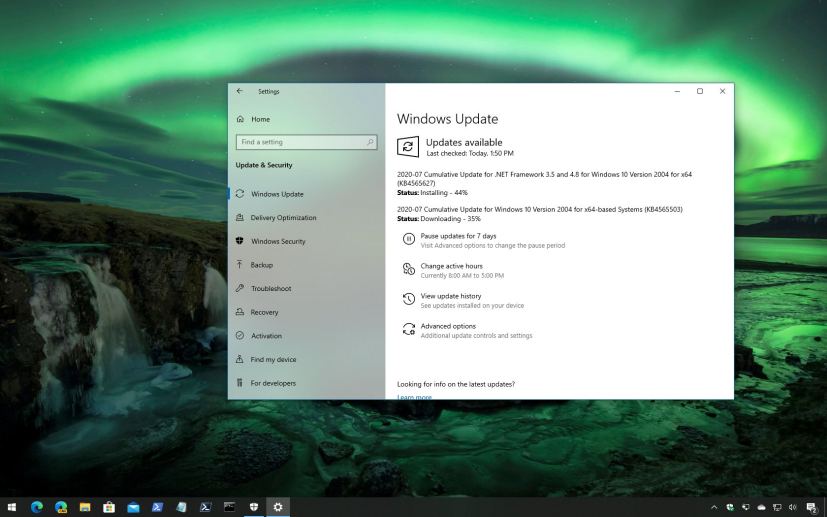
Task: Follow the Learn more link
Action: pyautogui.click(x=414, y=397)
